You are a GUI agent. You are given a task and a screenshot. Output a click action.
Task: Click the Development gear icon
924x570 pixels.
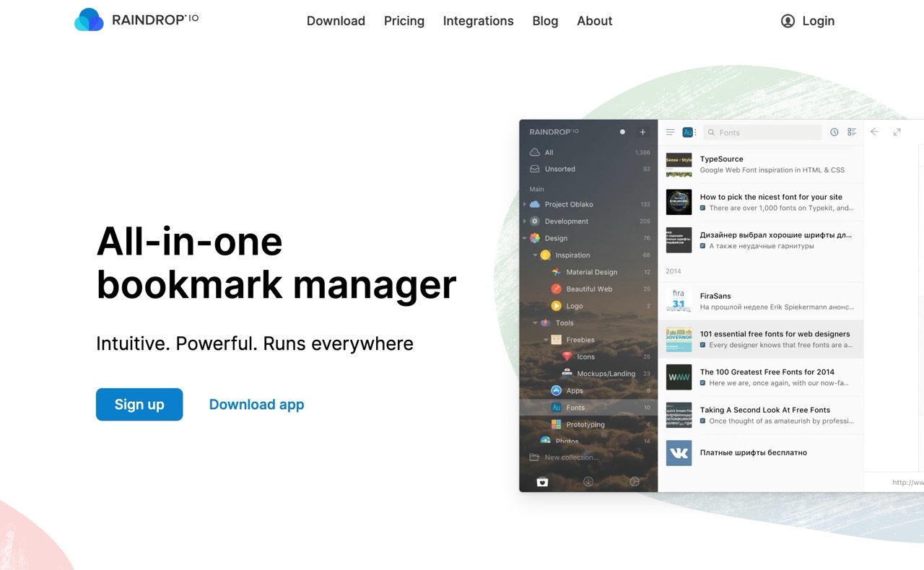535,222
